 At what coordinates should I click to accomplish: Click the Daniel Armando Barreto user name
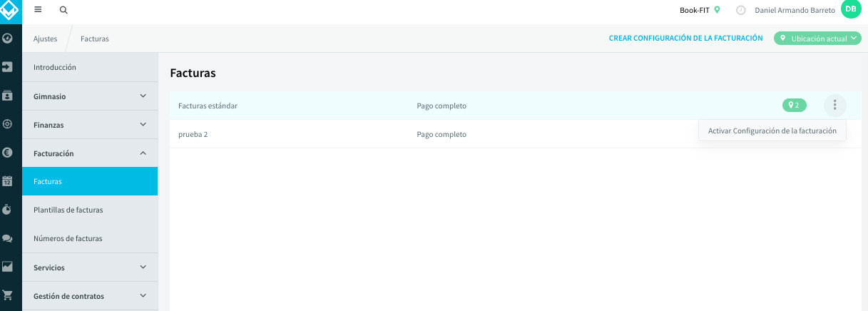click(x=795, y=10)
